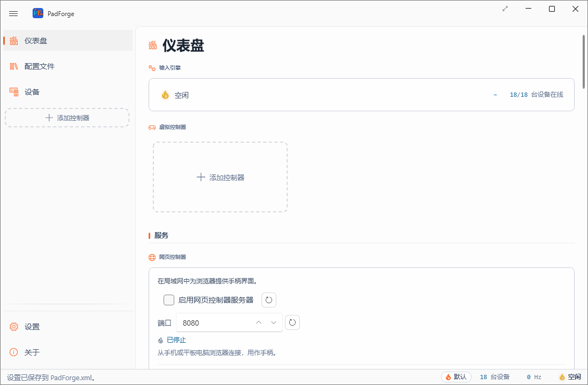Click the 已停止 status text
This screenshot has height=385, width=588.
pos(176,340)
